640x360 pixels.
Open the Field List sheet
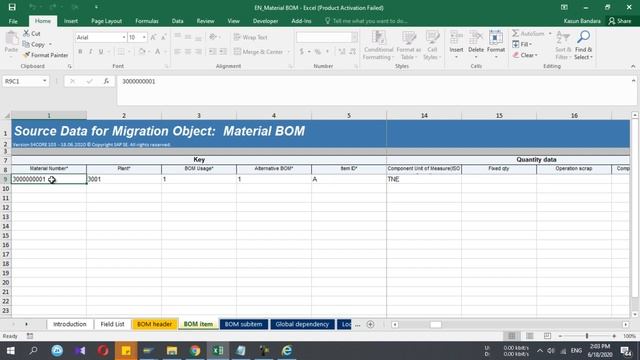pos(112,324)
